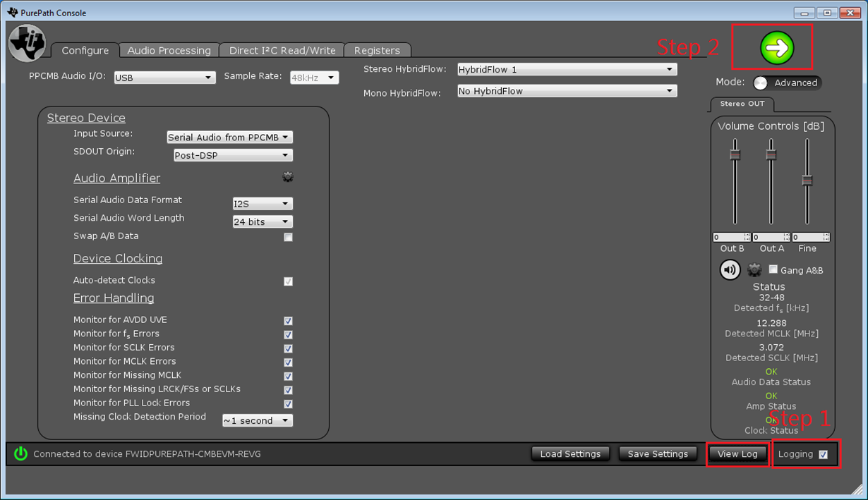Click the Device Clocking heading
Image resolution: width=868 pixels, height=500 pixels.
pos(118,259)
